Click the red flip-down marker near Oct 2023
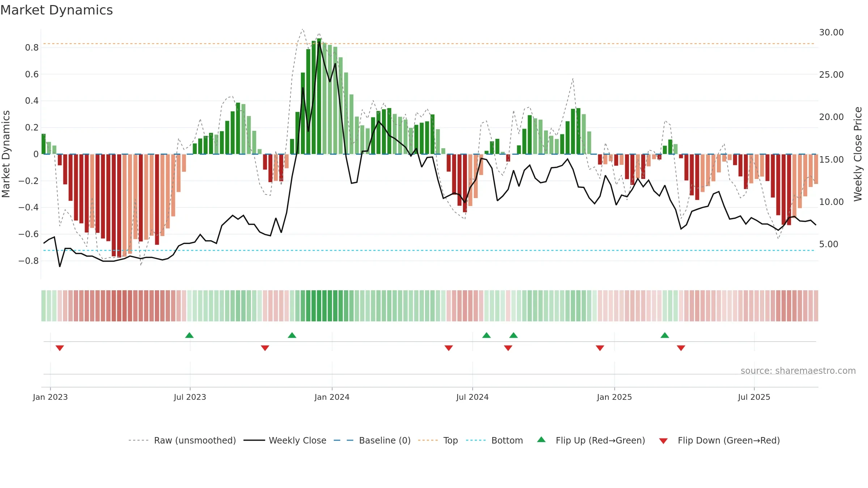This screenshot has height=488, width=868. 265,348
